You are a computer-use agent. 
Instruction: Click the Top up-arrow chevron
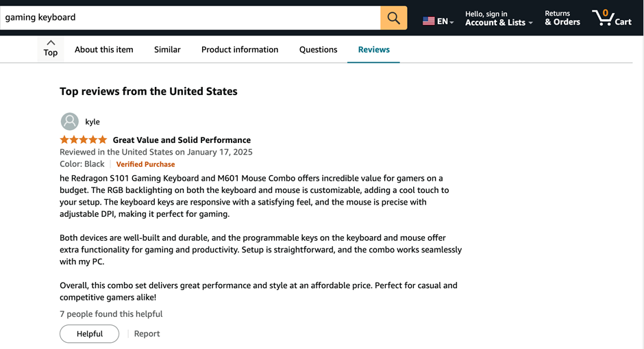pyautogui.click(x=51, y=43)
